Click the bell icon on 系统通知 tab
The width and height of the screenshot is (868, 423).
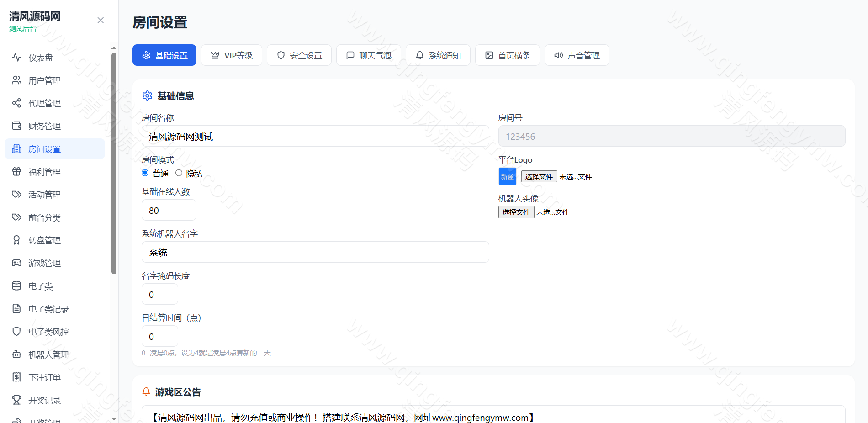(x=420, y=55)
